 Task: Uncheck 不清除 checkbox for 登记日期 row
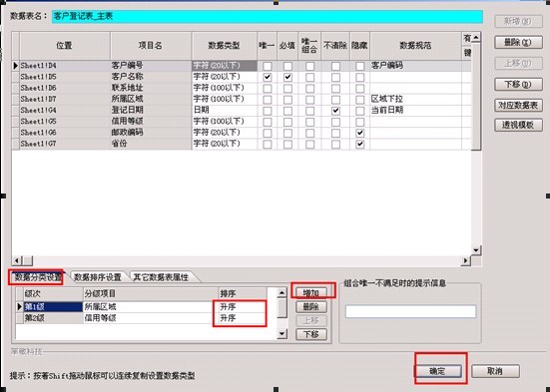335,111
